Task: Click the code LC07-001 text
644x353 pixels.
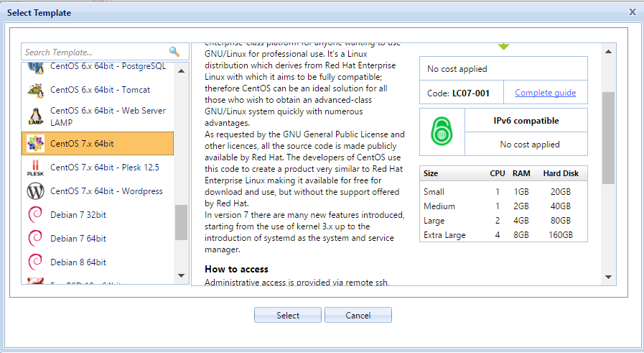Action: tap(471, 93)
